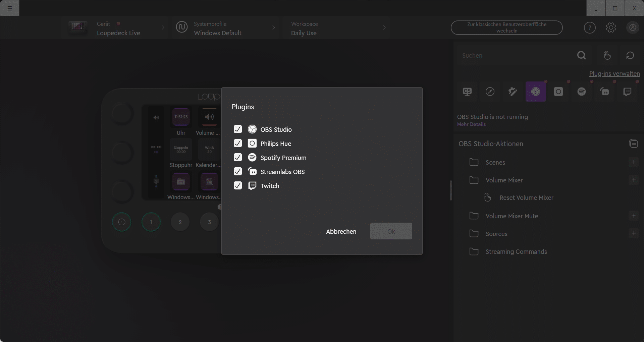Open the Twitch plugin icon in sidebar
Screen dimensions: 644x342
[x=627, y=92]
